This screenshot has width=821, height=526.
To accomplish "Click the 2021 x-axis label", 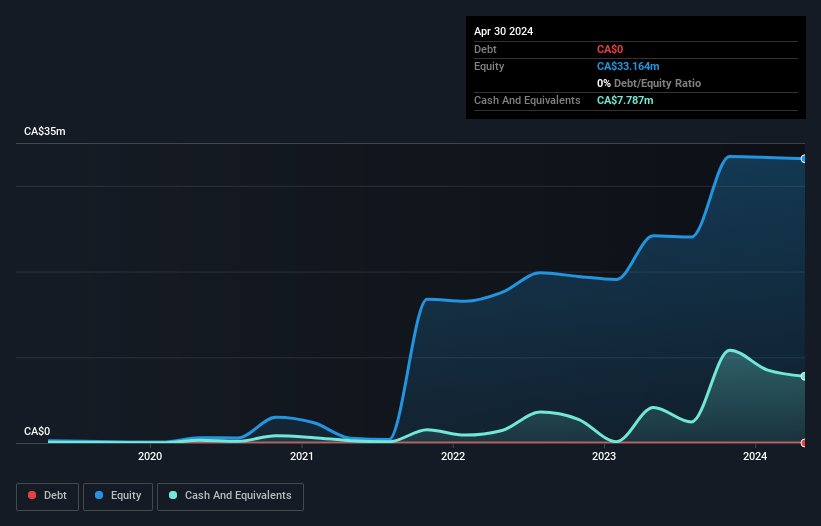I will [302, 456].
